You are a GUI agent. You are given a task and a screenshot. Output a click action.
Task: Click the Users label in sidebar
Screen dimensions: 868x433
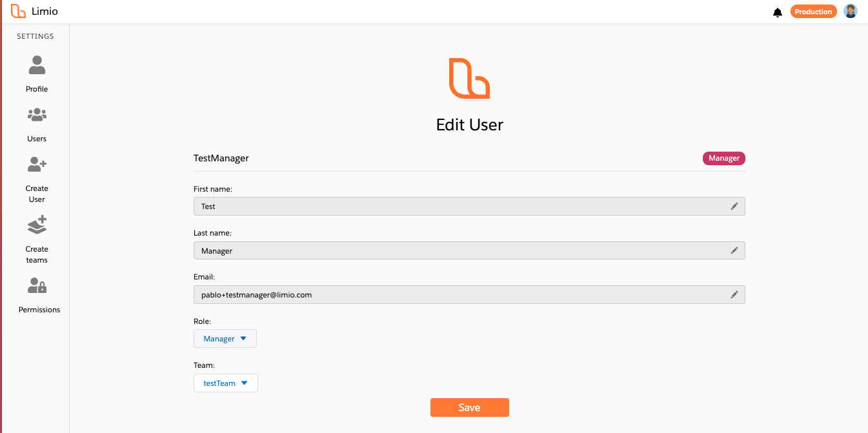37,139
